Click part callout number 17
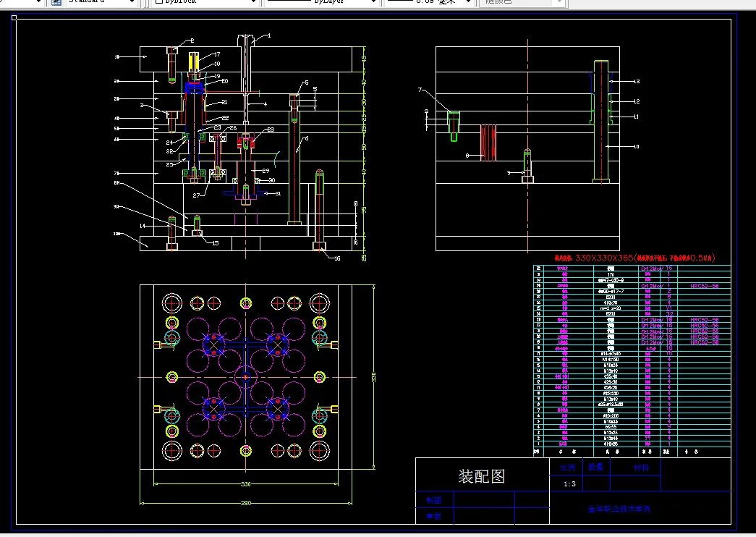This screenshot has height=537, width=756. tap(217, 54)
